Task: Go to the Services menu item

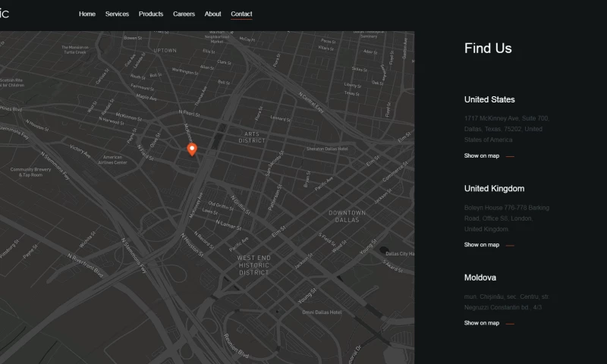Action: pyautogui.click(x=117, y=14)
